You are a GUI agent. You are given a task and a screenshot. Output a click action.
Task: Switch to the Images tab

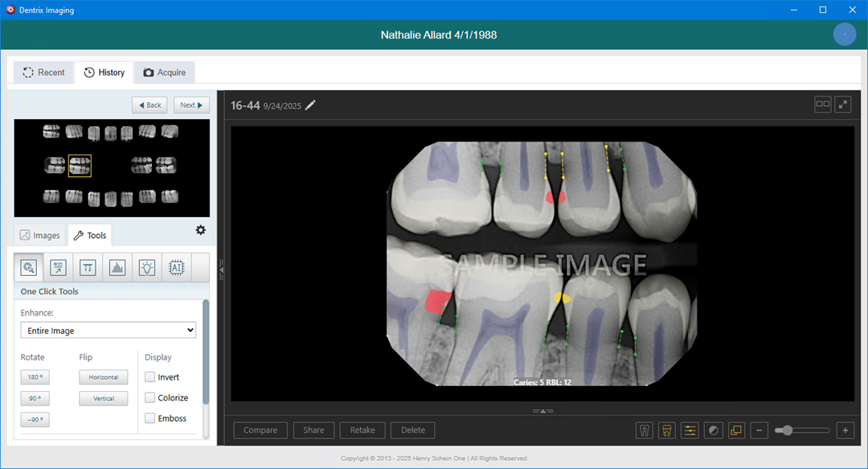(40, 236)
